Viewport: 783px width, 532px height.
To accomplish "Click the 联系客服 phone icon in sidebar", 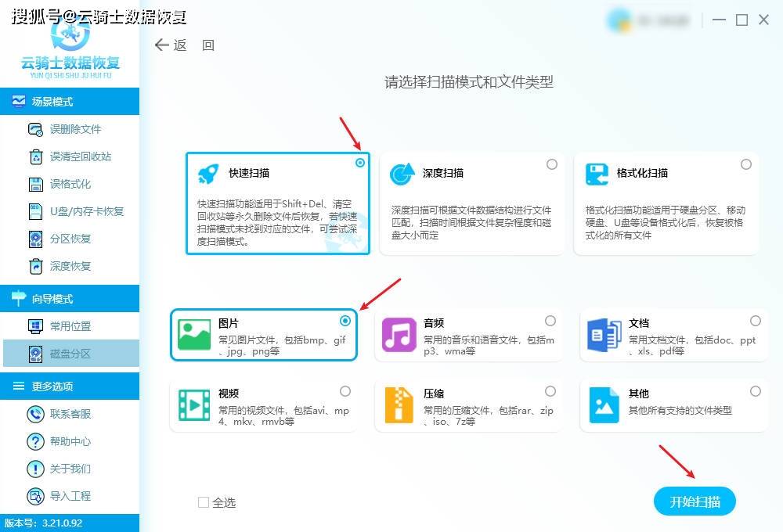I will [35, 414].
